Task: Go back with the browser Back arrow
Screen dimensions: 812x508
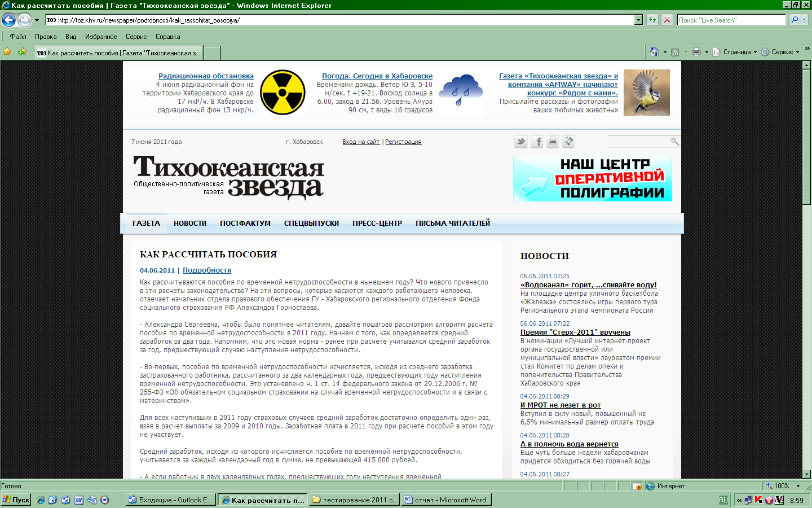Action: 8,20
